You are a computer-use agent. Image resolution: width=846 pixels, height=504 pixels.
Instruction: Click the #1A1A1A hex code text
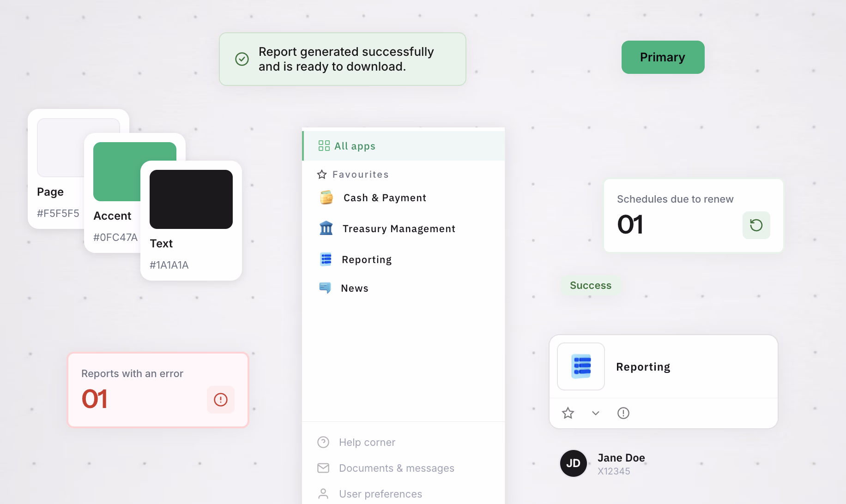click(x=169, y=265)
